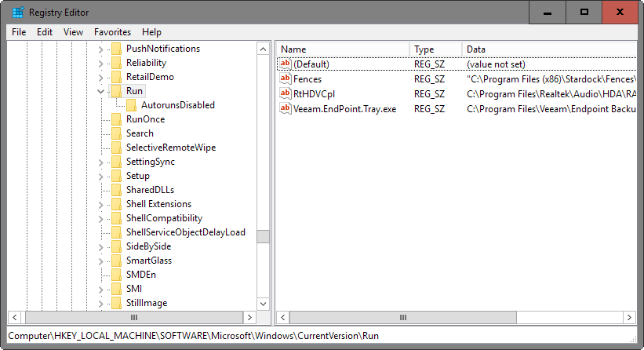The image size is (644, 350).
Task: Expand the PushNotifications key
Action: pos(100,49)
